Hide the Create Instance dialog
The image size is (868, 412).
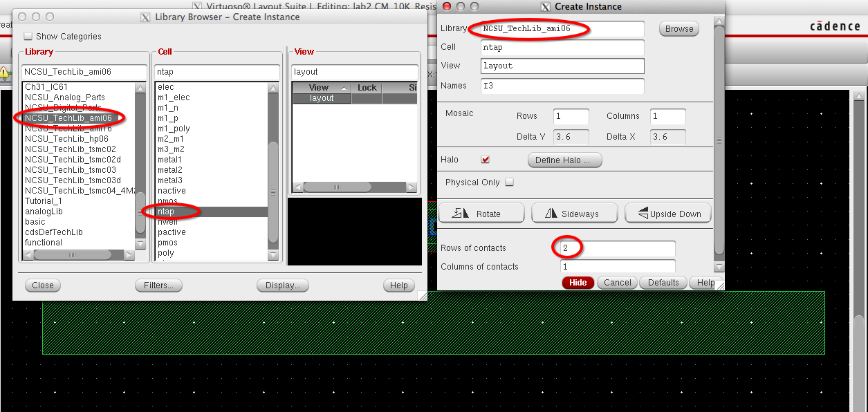pos(578,283)
